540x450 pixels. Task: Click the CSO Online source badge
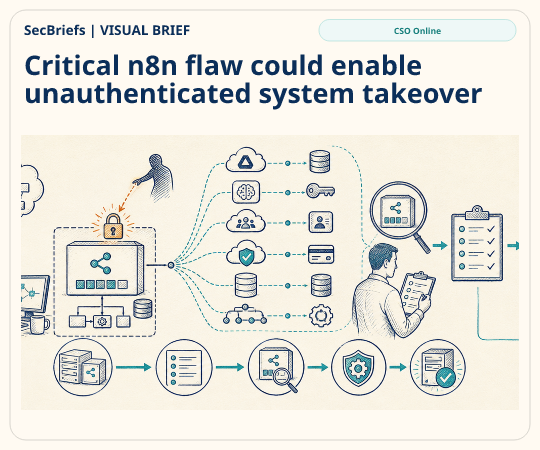coord(417,31)
